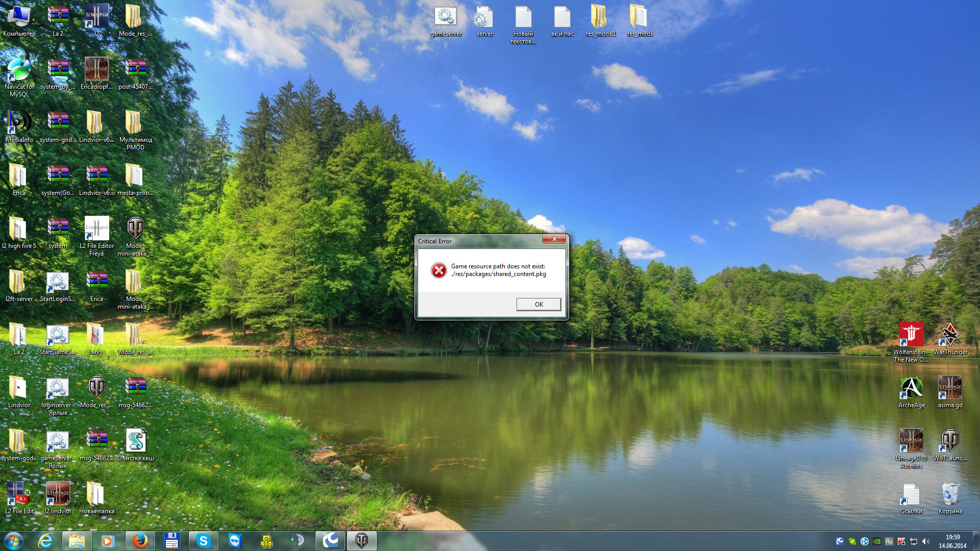Open the Корзина recycle bin
This screenshot has width=980, height=551.
point(950,498)
